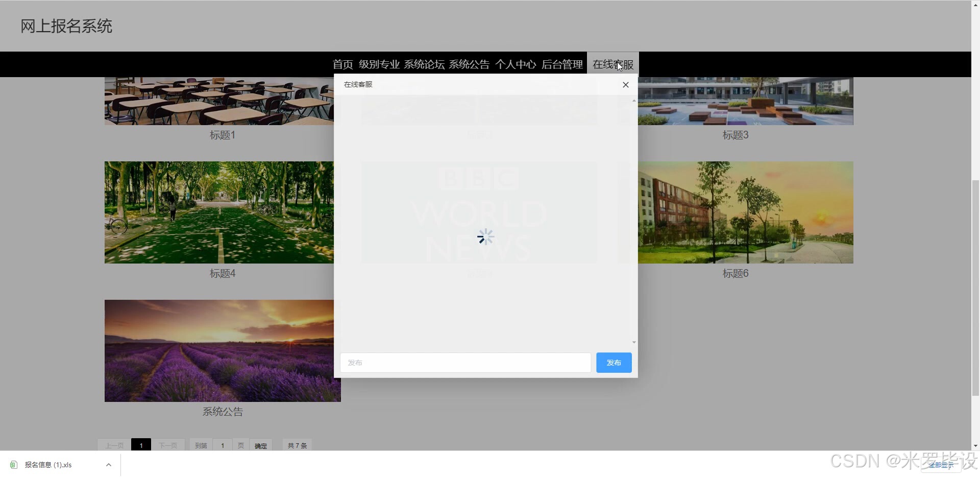This screenshot has width=980, height=477.
Task: Open 系统公告 in the navigation bar
Action: [x=469, y=64]
